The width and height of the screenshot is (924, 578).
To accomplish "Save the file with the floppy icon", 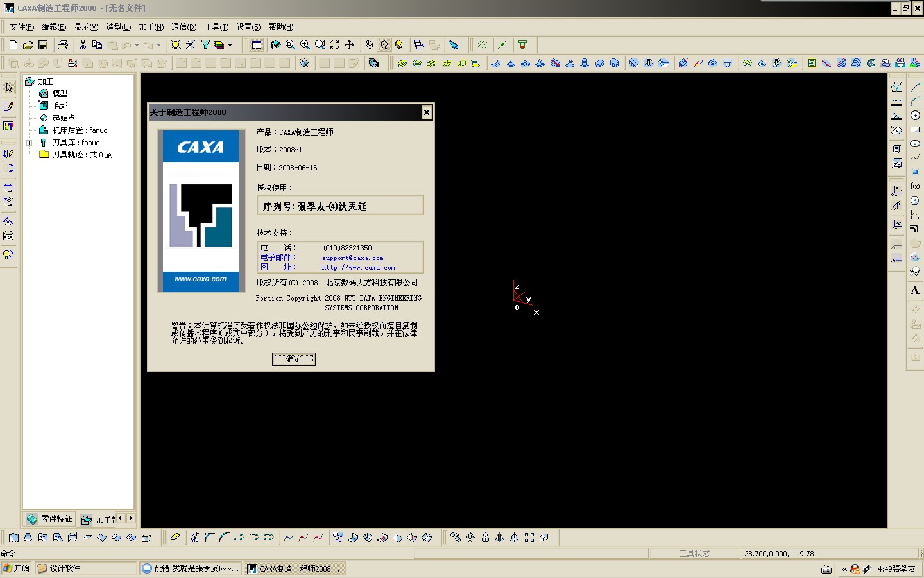I will (43, 45).
